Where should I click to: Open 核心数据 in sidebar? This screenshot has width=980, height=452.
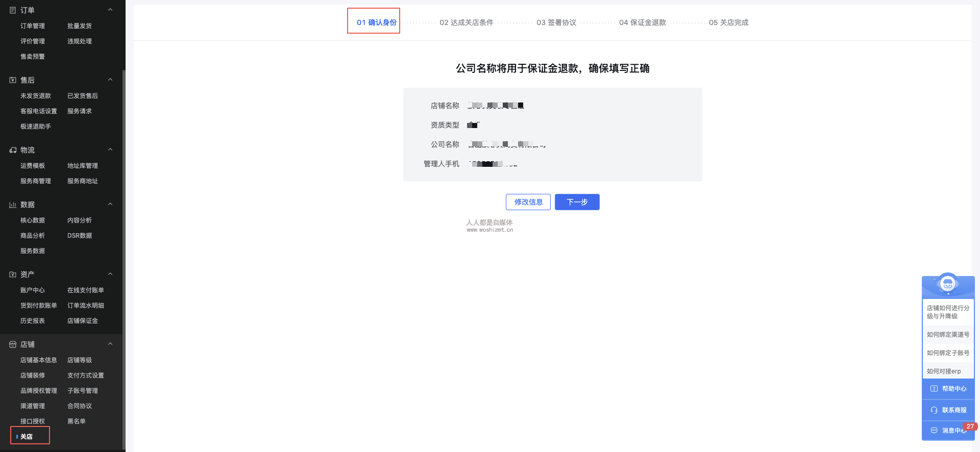click(33, 220)
